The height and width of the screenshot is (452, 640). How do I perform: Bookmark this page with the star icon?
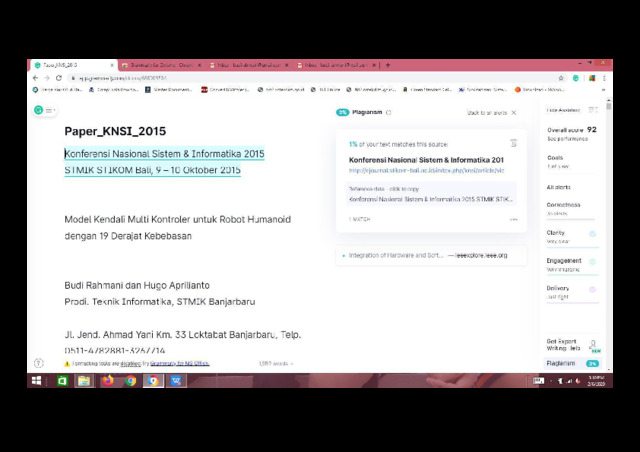(561, 78)
